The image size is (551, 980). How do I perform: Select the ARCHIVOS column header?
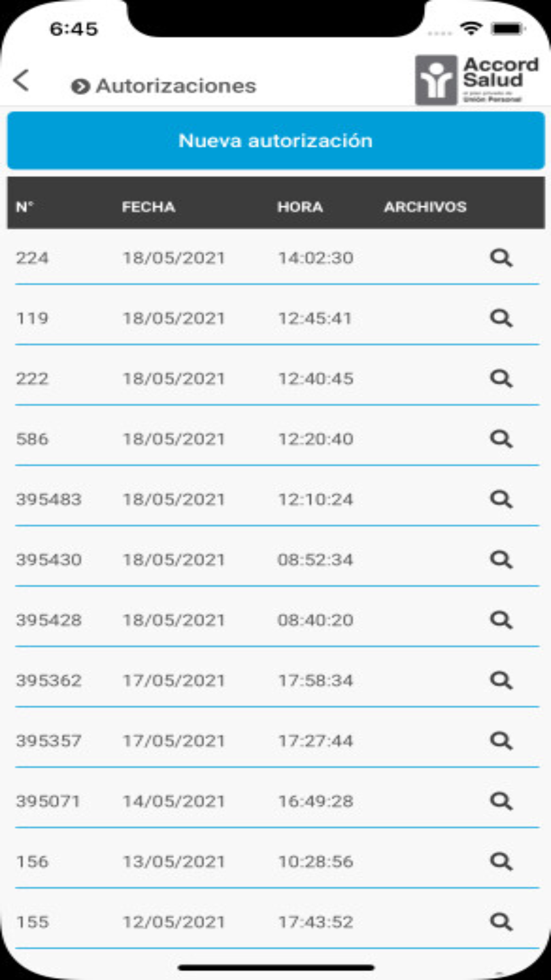(425, 207)
